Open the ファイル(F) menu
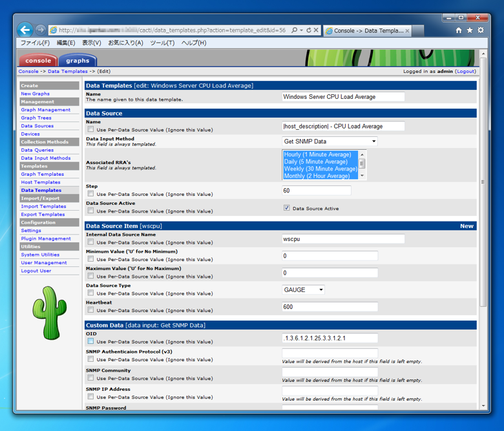Screen dimensions: 504x431 (35, 43)
